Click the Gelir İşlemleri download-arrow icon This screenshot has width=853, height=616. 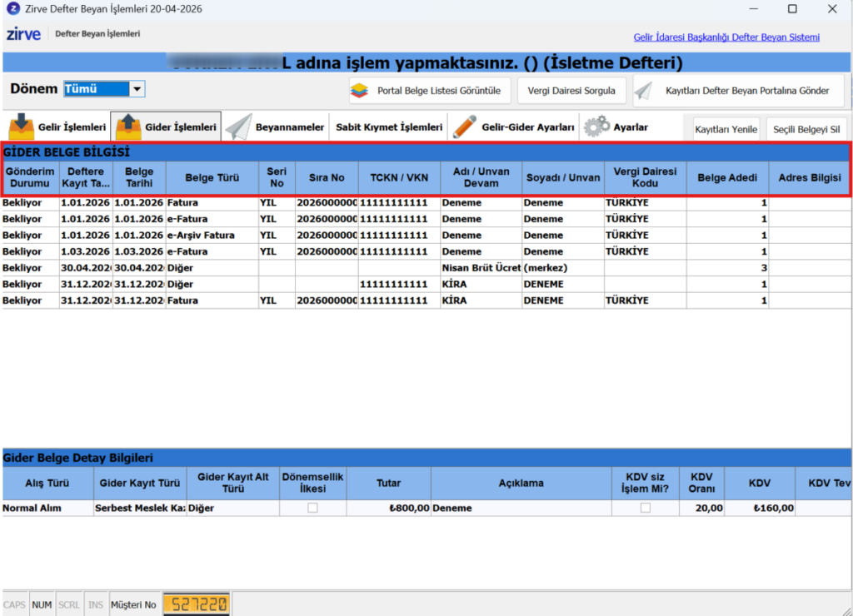tap(21, 127)
